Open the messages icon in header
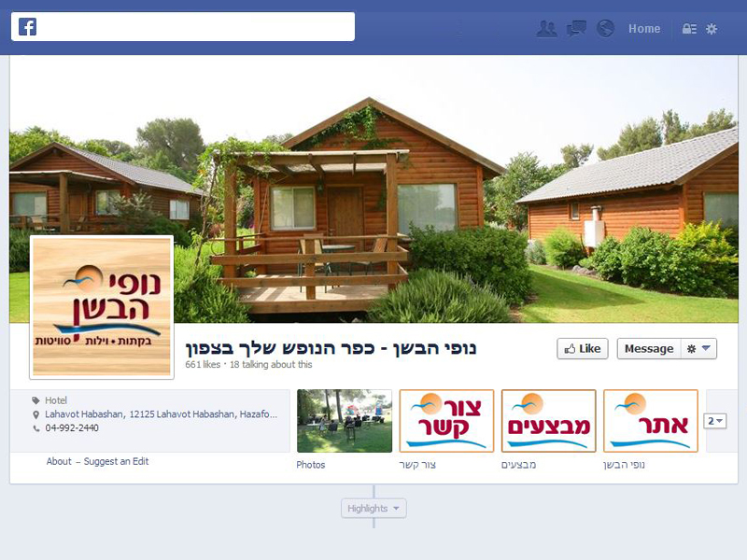The width and height of the screenshot is (747, 560). coord(576,29)
